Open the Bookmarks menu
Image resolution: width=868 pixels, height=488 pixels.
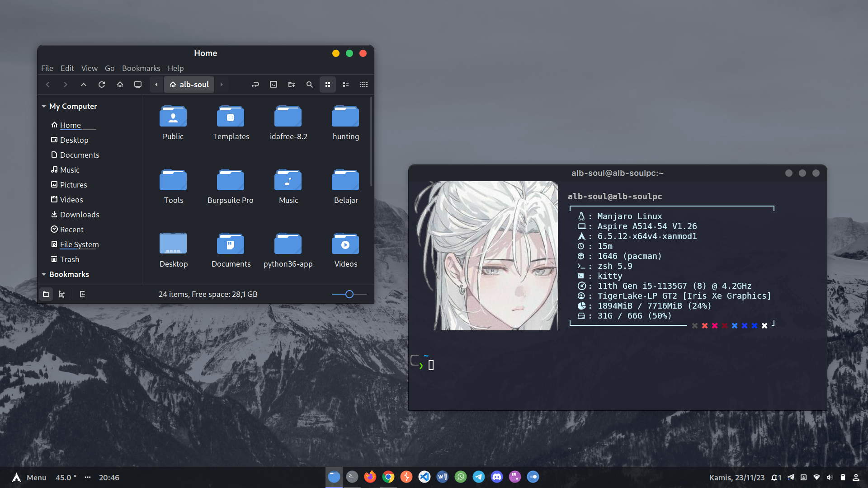[x=141, y=68]
